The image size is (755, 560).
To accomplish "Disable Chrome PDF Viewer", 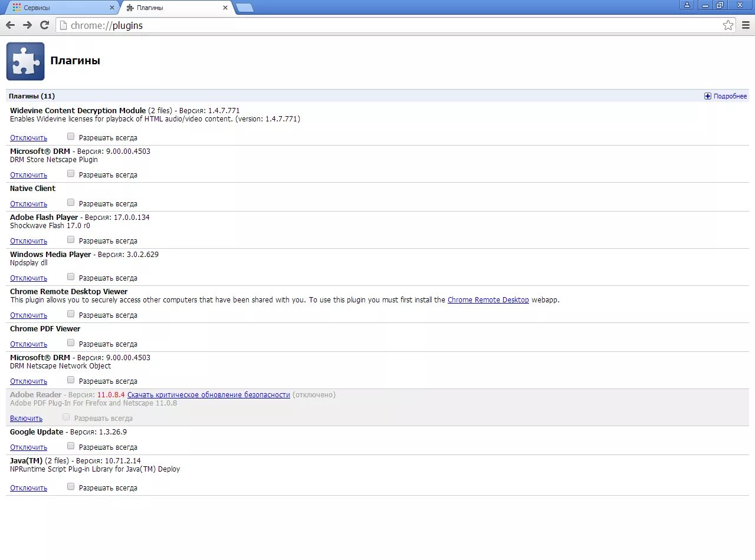I will pos(28,344).
